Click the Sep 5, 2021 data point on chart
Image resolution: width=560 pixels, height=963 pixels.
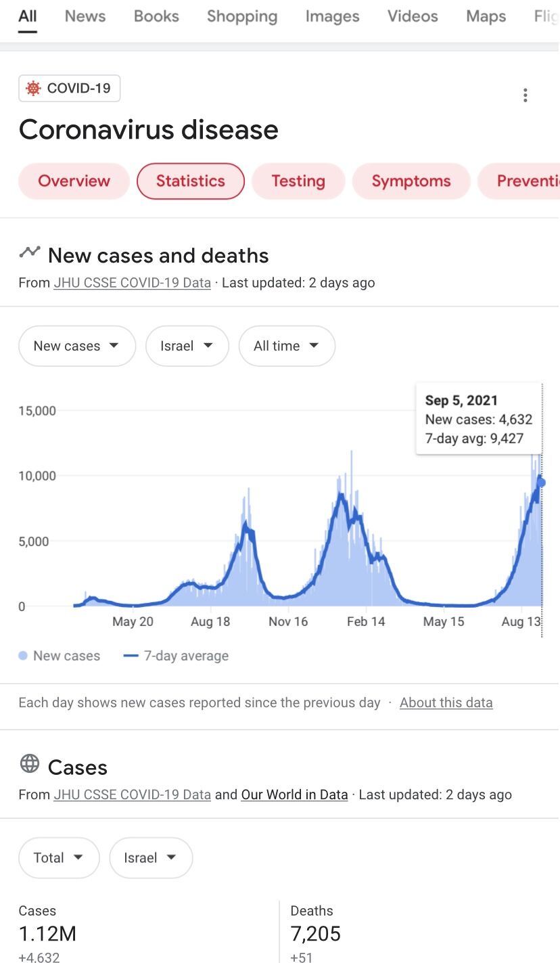pos(541,483)
